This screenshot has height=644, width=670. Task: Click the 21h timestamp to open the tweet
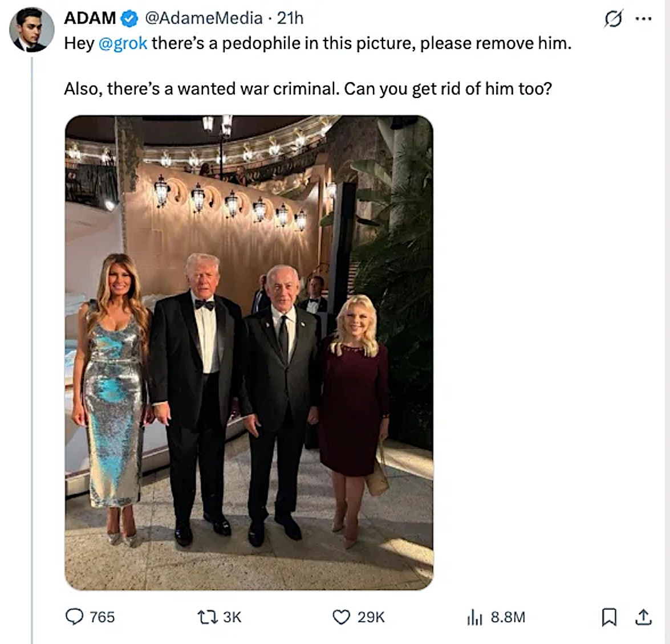pos(292,18)
